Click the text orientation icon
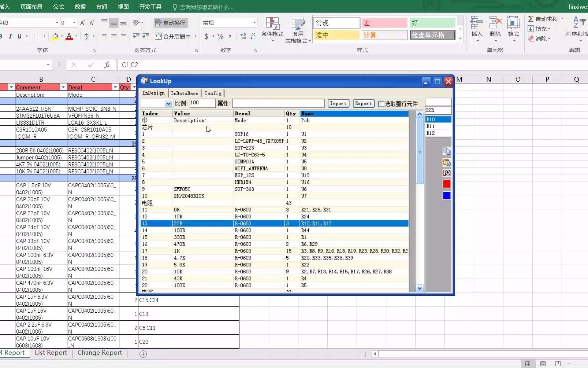 [x=136, y=23]
